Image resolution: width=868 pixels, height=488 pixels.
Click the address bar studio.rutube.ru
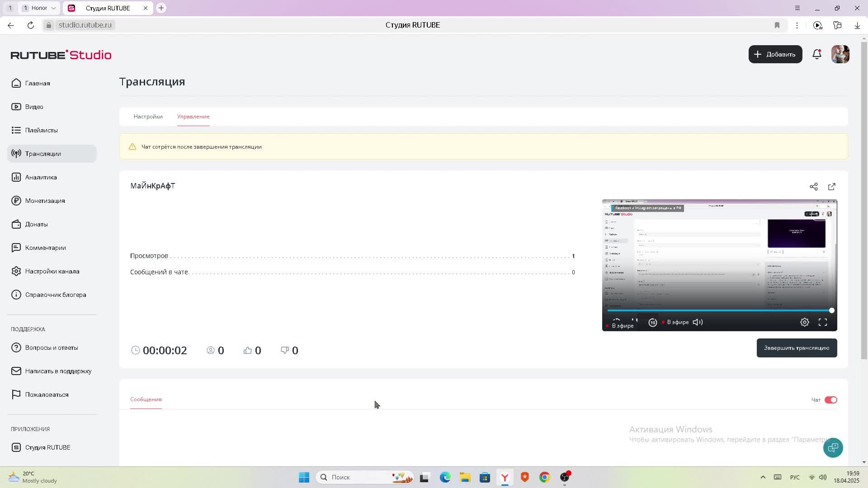coord(85,25)
